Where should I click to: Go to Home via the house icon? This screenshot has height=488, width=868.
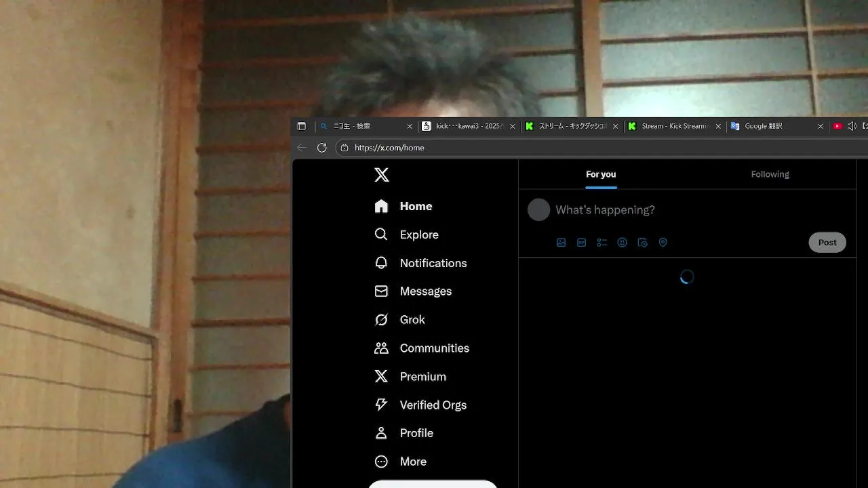(381, 206)
